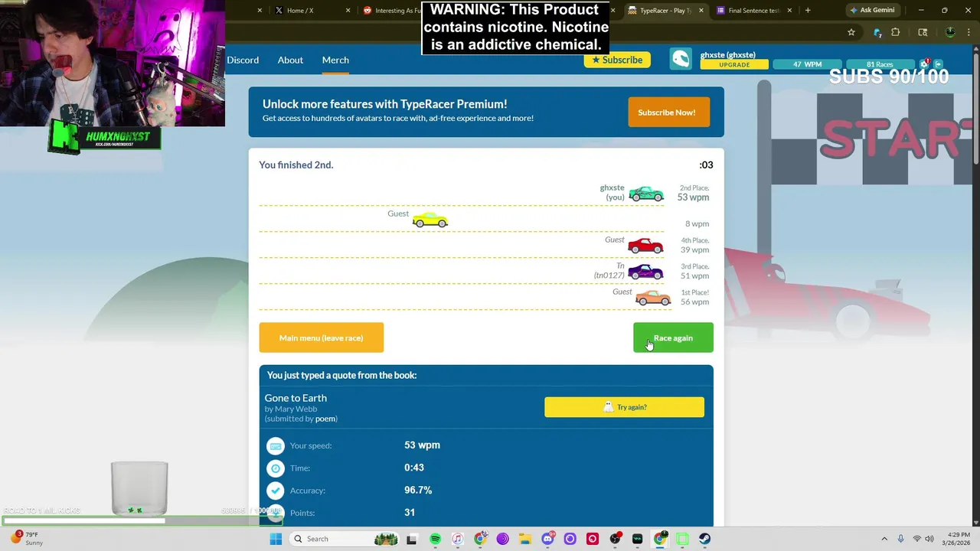Click the yellow Subscribe button
Image resolution: width=980 pixels, height=551 pixels.
(617, 60)
